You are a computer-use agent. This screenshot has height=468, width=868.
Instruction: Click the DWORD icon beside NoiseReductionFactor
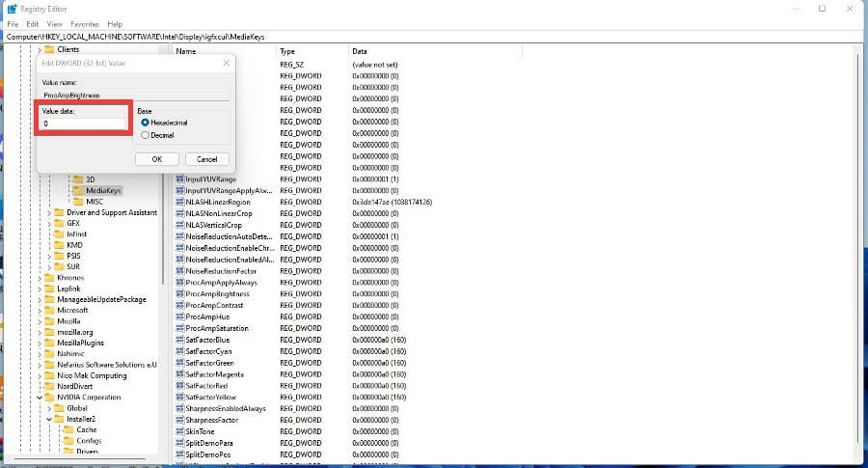pyautogui.click(x=179, y=271)
